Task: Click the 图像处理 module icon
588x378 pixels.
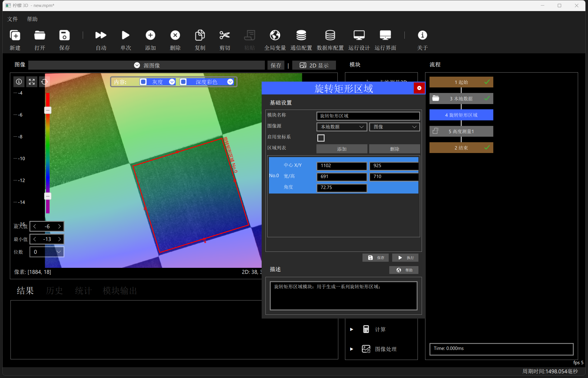Action: tap(366, 349)
